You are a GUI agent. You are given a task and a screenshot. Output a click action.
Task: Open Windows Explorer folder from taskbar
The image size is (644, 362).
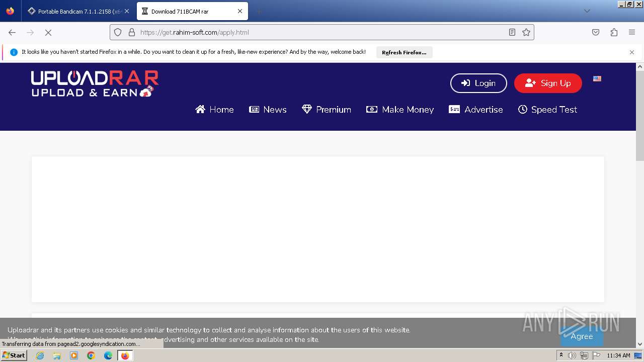click(57, 355)
